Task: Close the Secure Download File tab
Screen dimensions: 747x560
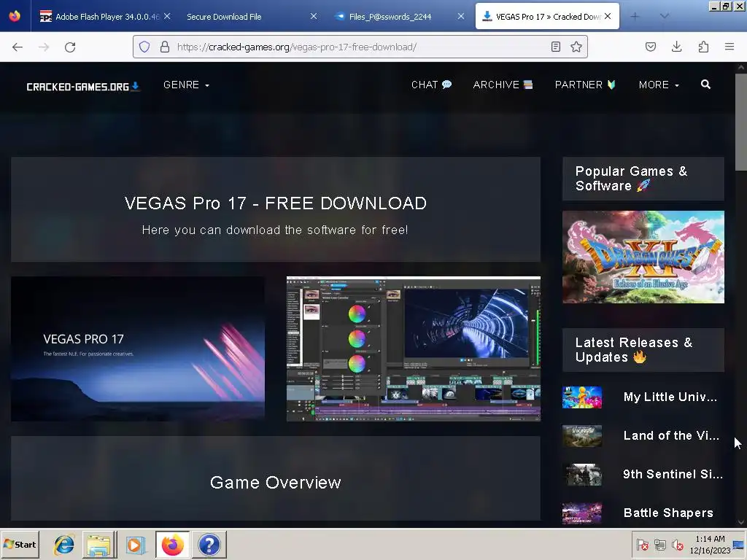Action: click(314, 16)
